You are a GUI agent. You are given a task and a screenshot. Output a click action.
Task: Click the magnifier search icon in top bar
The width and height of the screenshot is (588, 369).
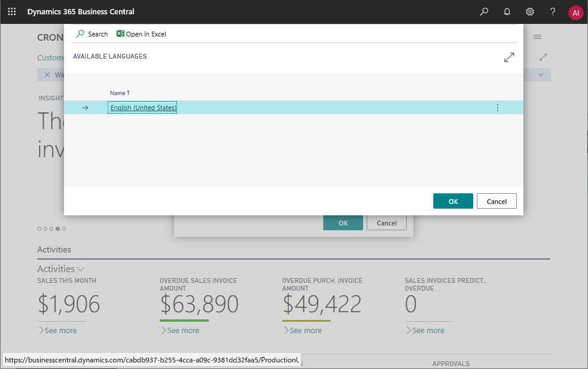point(484,11)
